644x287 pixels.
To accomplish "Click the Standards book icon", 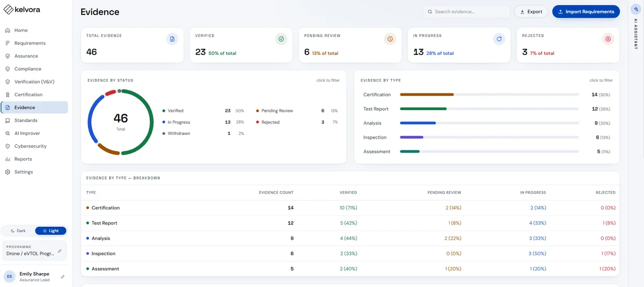I will [x=8, y=120].
